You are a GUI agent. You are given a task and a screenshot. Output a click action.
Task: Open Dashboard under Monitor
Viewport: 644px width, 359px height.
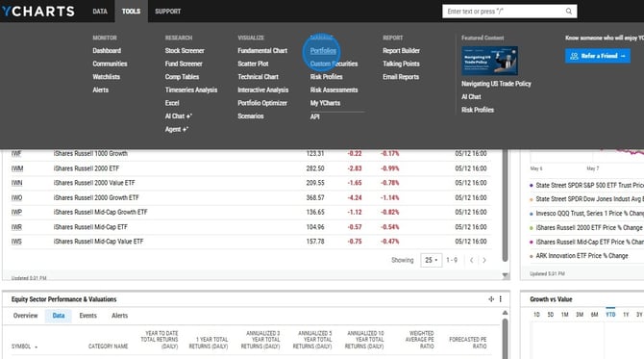point(107,51)
